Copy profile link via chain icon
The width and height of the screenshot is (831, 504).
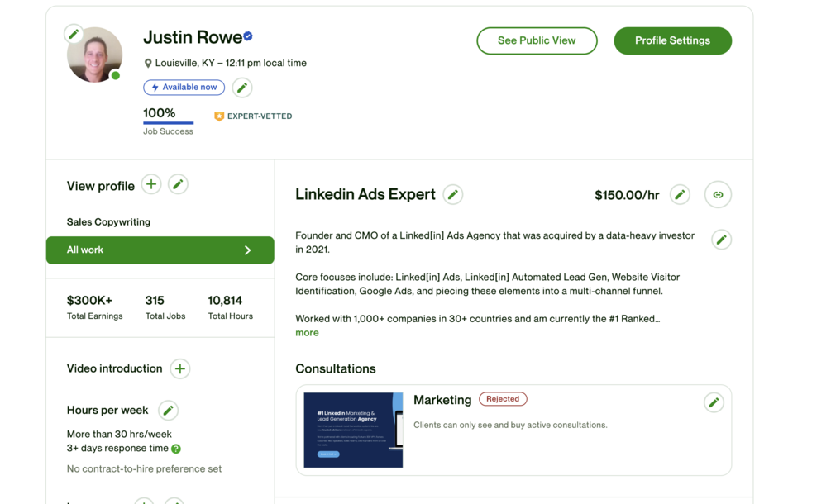tap(718, 195)
